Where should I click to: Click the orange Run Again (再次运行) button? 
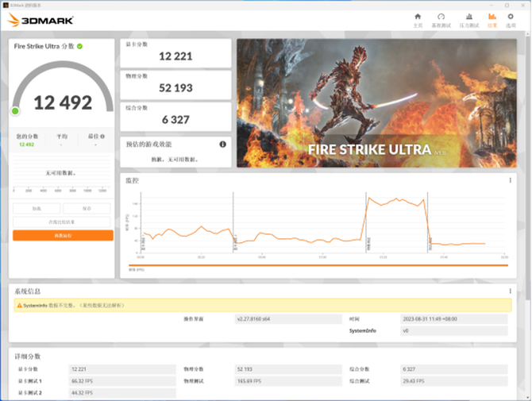tap(63, 236)
